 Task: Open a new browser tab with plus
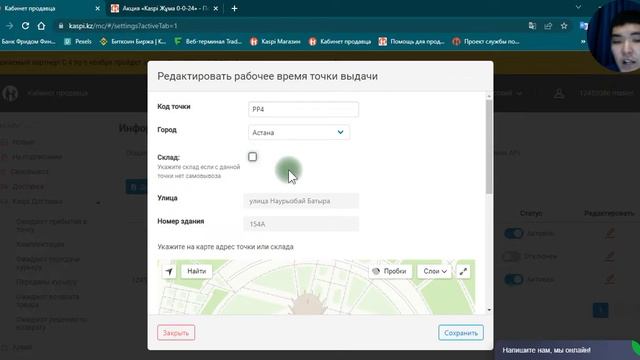click(234, 8)
